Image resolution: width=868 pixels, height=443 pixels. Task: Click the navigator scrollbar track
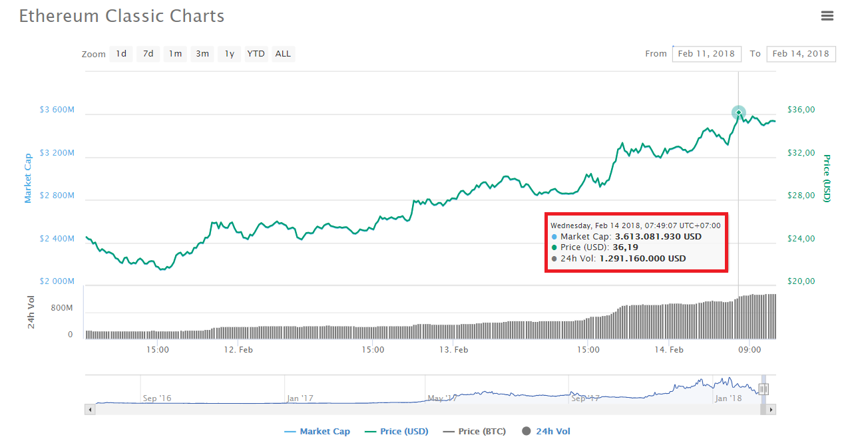pyautogui.click(x=426, y=410)
